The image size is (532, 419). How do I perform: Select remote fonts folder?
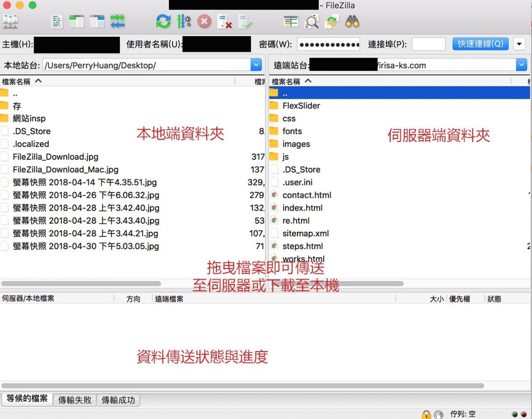399,131
